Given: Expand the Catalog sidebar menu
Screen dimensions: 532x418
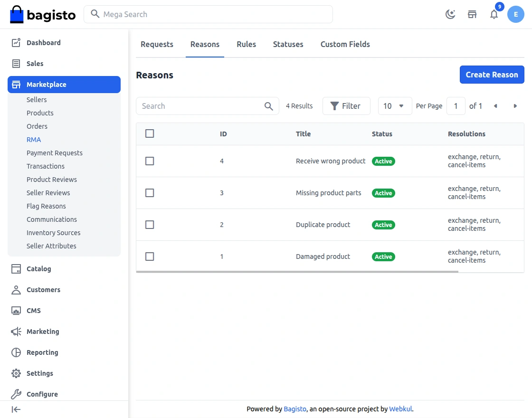Looking at the screenshot, I should [x=39, y=269].
